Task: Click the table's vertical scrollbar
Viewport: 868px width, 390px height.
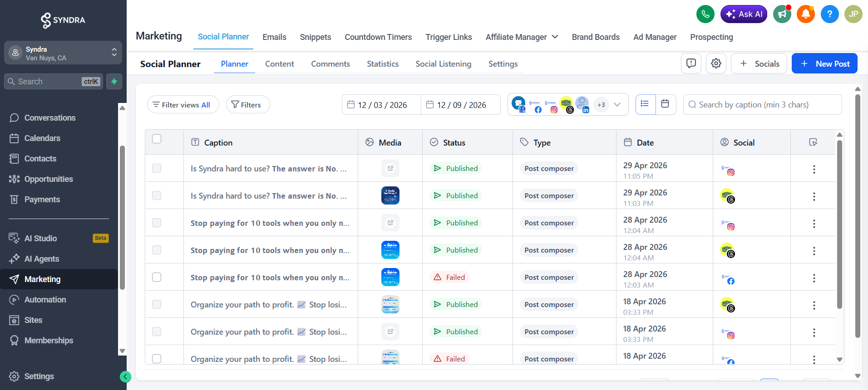Action: pyautogui.click(x=839, y=224)
